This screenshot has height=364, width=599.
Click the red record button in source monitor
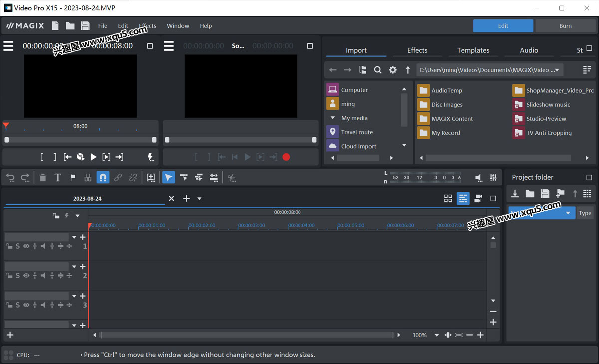point(286,157)
